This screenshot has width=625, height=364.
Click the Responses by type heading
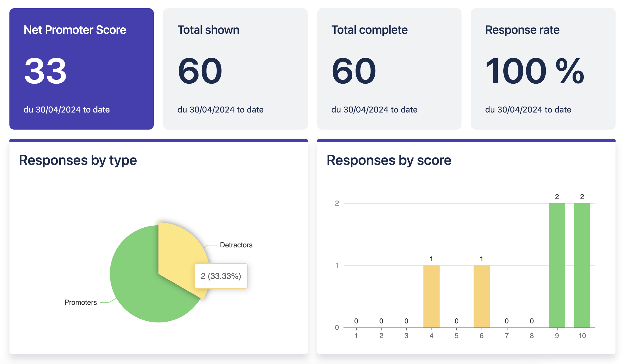78,161
